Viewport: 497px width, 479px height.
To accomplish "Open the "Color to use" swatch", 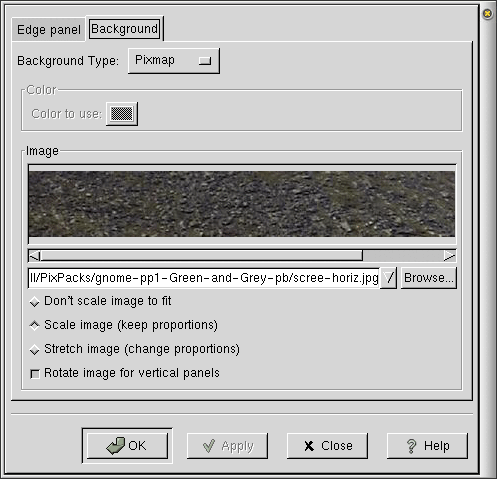I will pyautogui.click(x=122, y=114).
